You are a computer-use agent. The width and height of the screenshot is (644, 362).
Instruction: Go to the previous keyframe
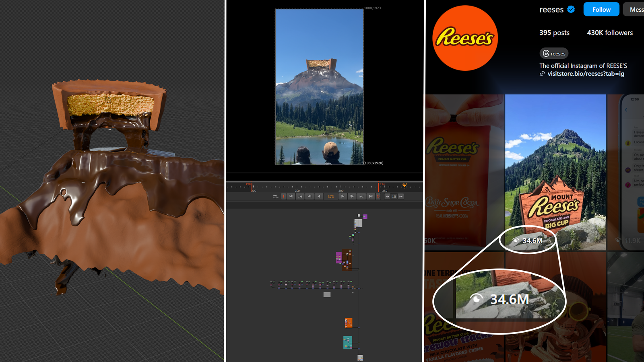pos(300,197)
